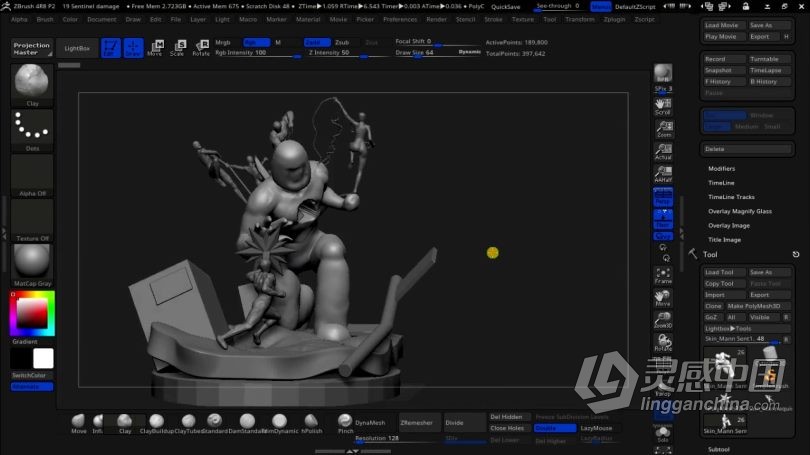Pick the Move brush in bottom shelf
The height and width of the screenshot is (455, 810).
[x=79, y=423]
